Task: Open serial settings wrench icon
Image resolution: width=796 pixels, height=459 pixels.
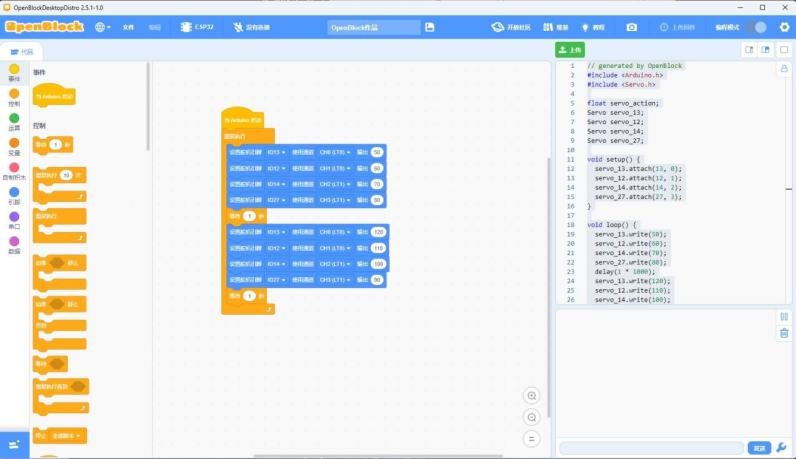Action: click(782, 447)
